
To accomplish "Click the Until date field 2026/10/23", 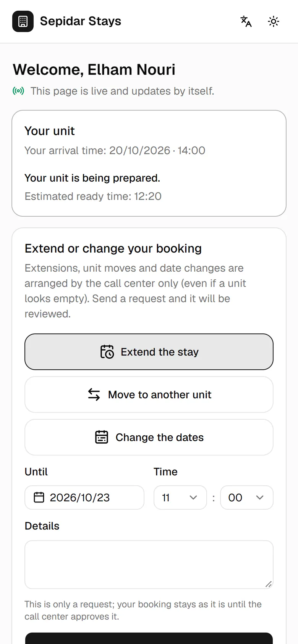I will pos(84,497).
